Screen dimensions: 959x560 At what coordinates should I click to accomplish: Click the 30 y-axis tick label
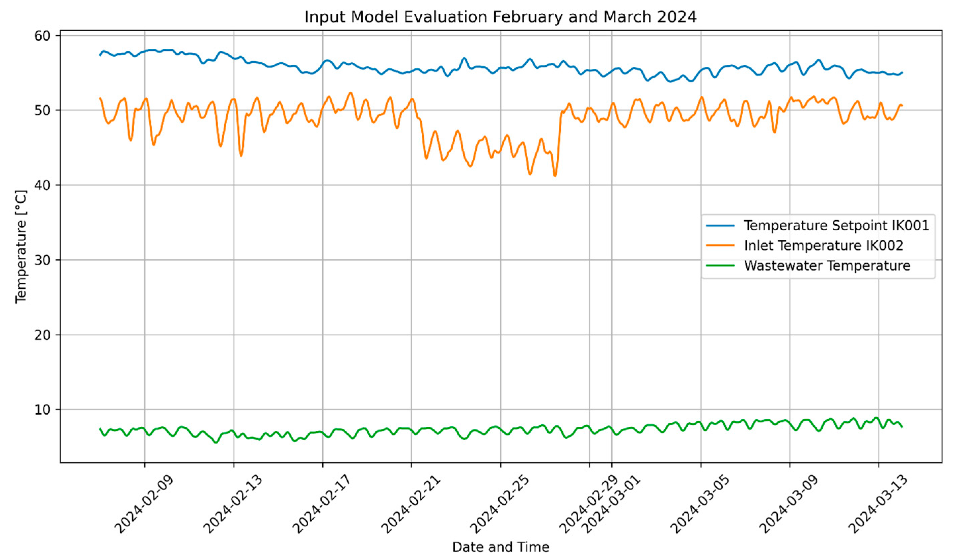tap(42, 260)
